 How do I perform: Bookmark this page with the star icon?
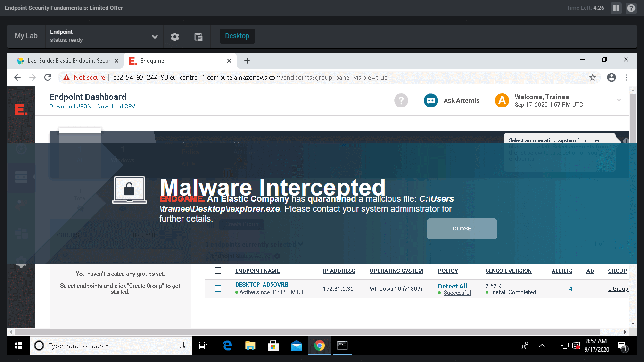click(x=593, y=77)
